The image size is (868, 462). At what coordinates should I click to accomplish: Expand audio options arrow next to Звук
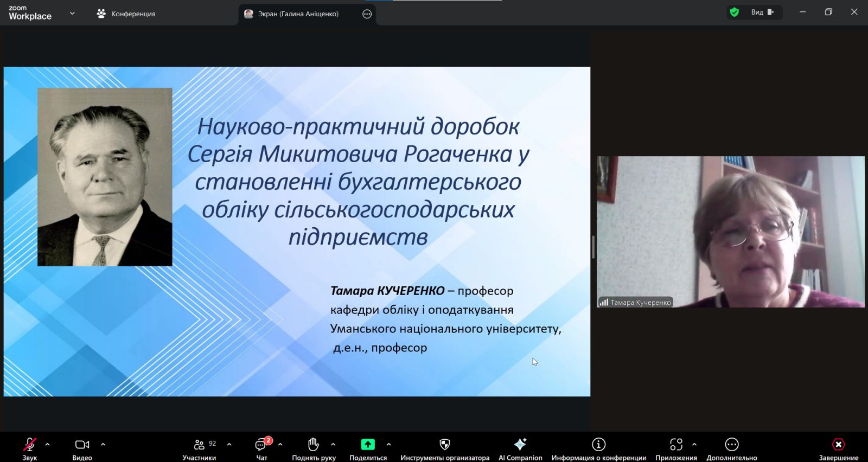coord(48,444)
